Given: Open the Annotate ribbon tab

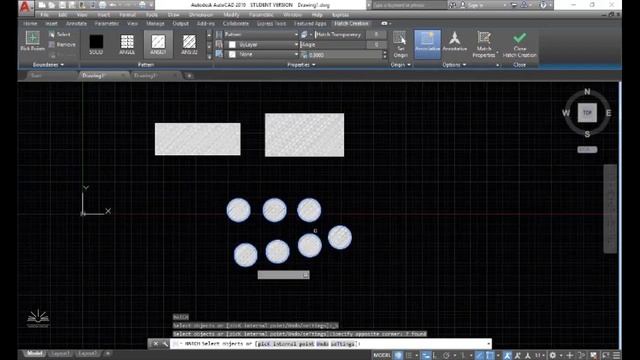Looking at the screenshot, I should [x=76, y=24].
